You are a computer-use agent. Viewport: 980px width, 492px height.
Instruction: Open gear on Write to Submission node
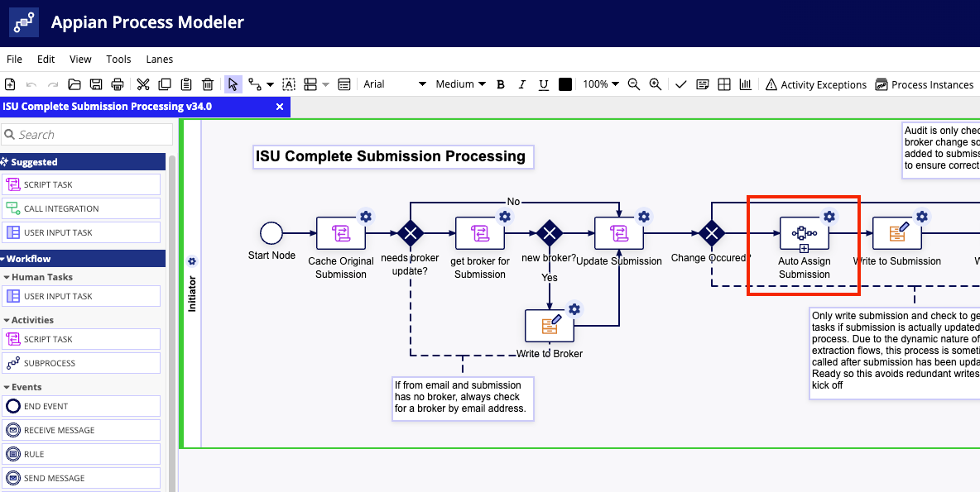pos(922,217)
